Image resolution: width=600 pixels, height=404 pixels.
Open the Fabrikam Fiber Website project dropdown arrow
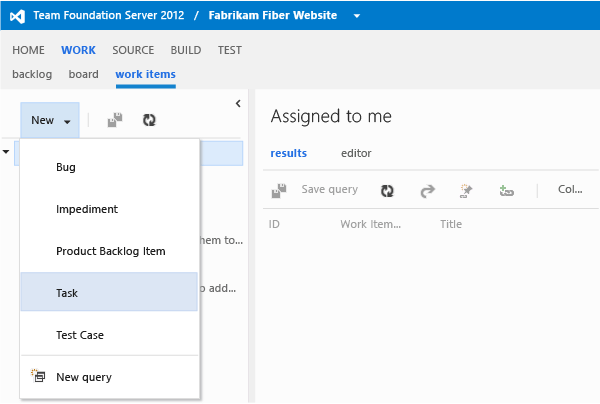[x=357, y=16]
